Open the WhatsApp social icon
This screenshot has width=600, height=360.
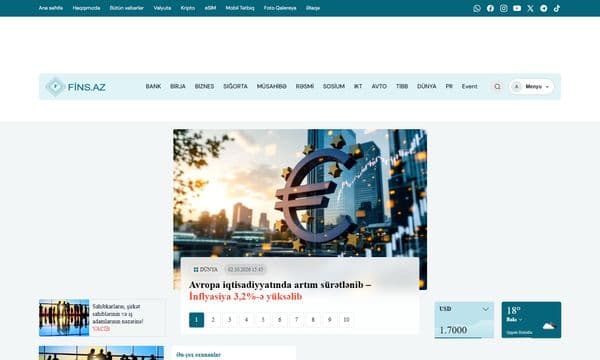click(x=477, y=8)
